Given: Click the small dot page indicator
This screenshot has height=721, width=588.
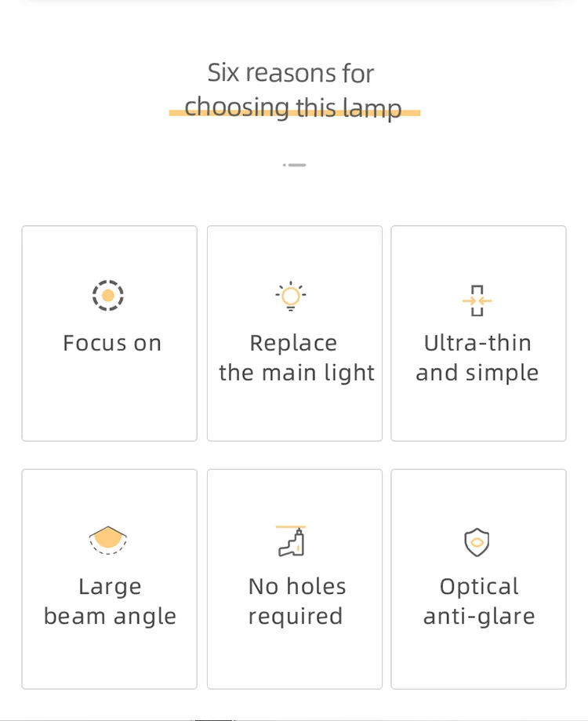Looking at the screenshot, I should 285,165.
